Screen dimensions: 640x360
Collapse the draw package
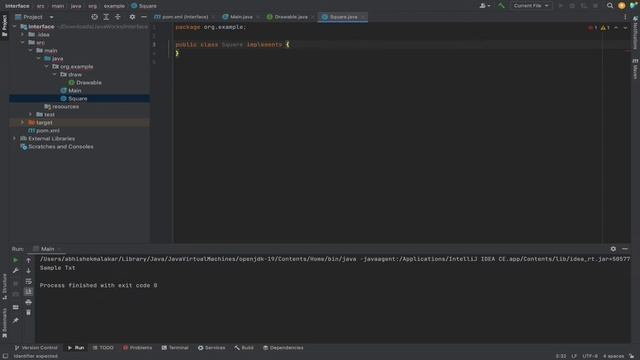click(x=55, y=75)
